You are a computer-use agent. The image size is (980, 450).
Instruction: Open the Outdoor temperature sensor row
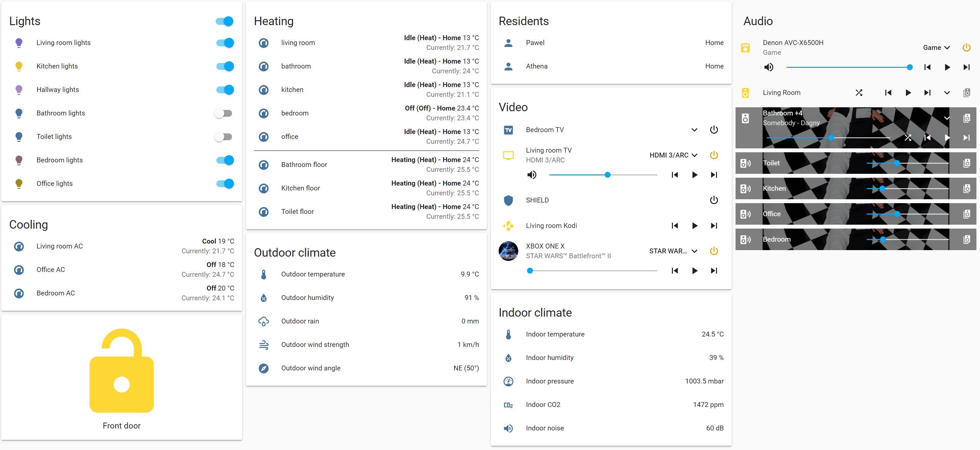(313, 275)
